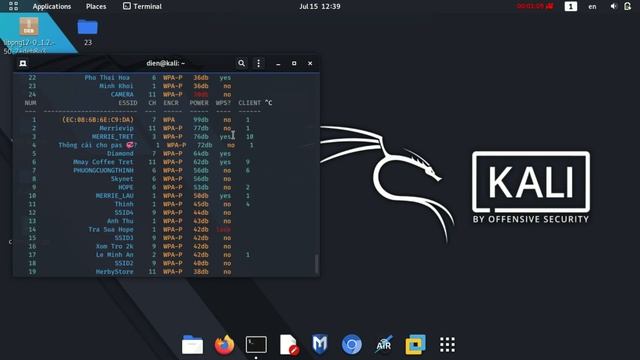
Task: Open the 'en' keyboard layout selector
Action: [x=592, y=7]
